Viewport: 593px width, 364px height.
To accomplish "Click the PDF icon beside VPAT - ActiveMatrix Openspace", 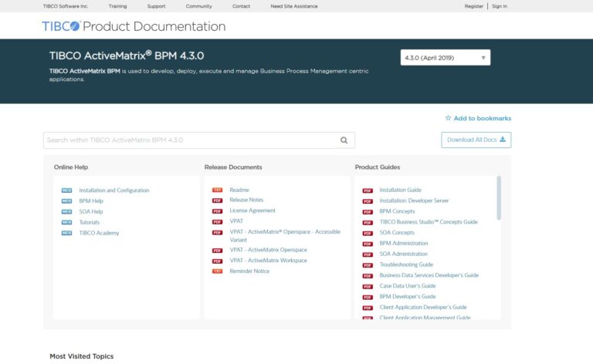I will click(217, 251).
